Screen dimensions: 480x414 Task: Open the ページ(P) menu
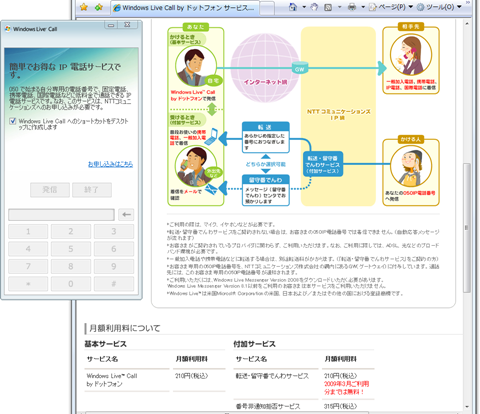(391, 7)
